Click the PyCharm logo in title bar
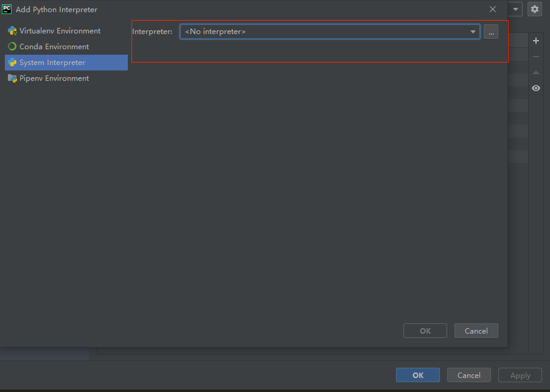550x392 pixels. pos(7,9)
